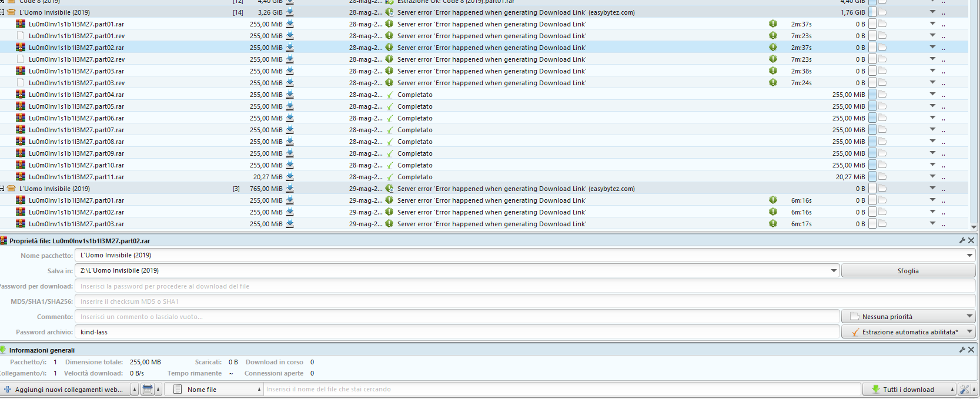Click the hoster download icon in the part08.rar row
The image size is (980, 399).
[290, 141]
